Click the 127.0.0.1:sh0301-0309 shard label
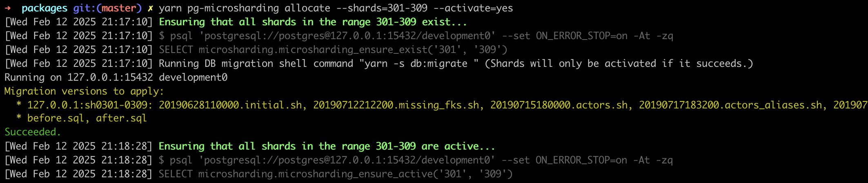The image size is (868, 183). coord(87,105)
